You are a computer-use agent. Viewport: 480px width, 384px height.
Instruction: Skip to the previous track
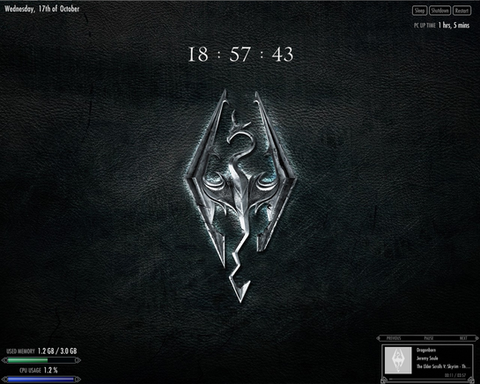click(393, 338)
